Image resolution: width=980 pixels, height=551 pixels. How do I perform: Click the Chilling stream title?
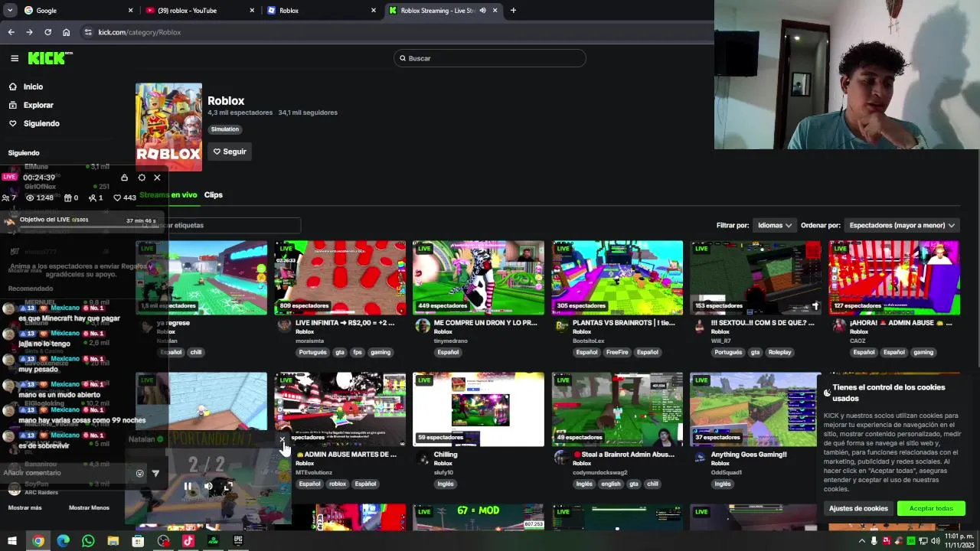click(446, 455)
